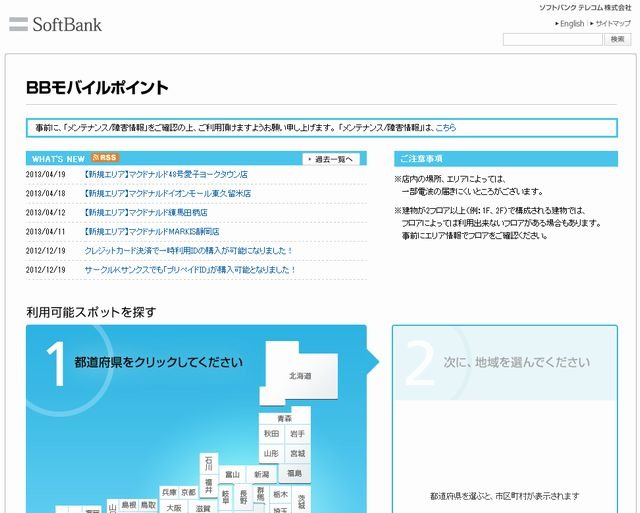This screenshot has width=640, height=513.
Task: Open the 過去一覧へ past news button
Action: point(331,159)
